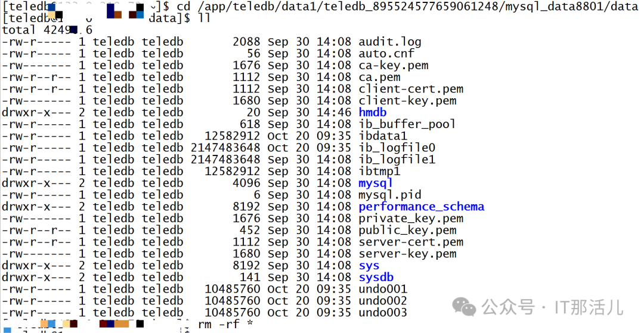Click the hmdb directory name
This screenshot has height=333, width=644.
(373, 113)
